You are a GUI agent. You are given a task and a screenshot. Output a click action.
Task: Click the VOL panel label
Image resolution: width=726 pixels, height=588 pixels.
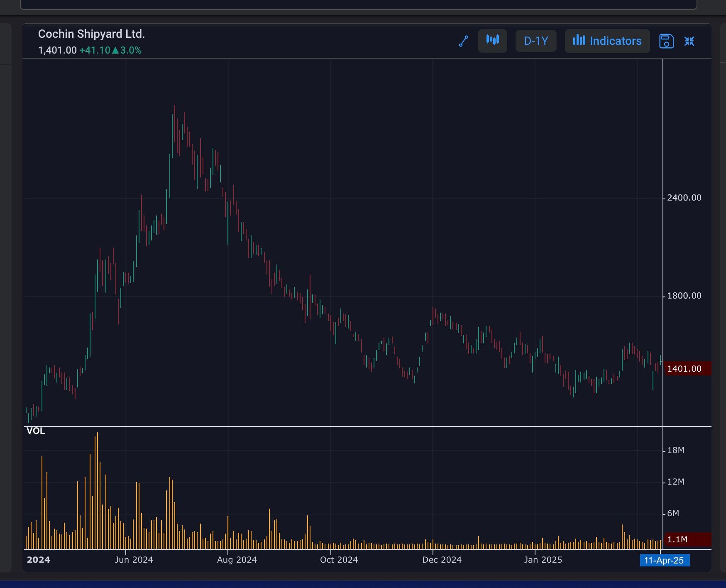click(x=36, y=431)
